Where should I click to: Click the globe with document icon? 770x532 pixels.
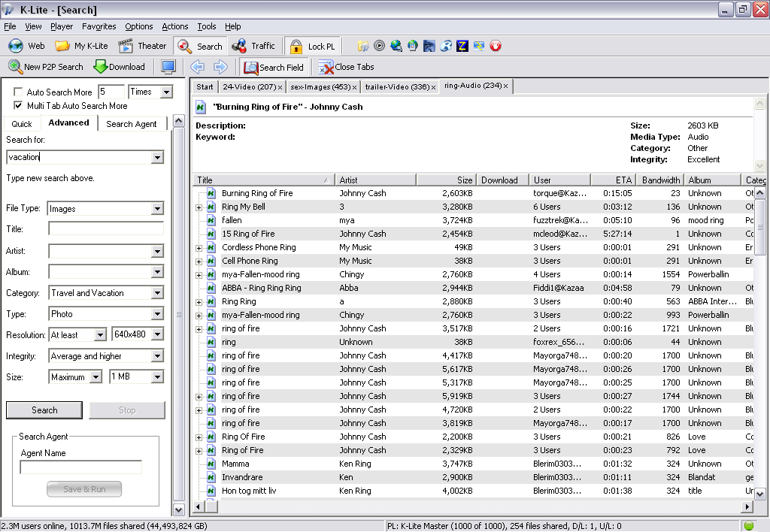[413, 46]
